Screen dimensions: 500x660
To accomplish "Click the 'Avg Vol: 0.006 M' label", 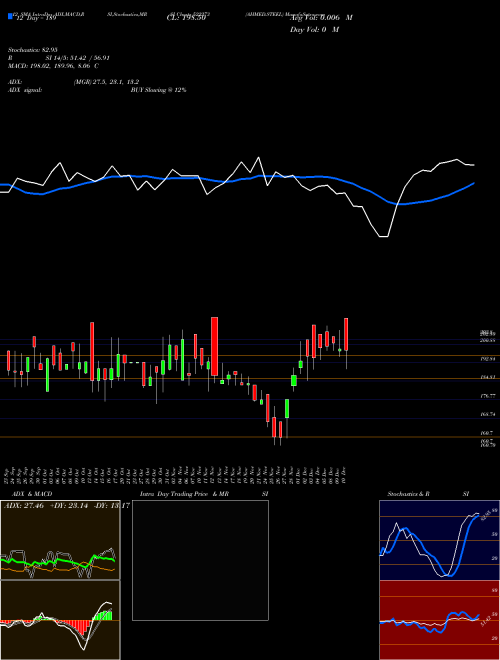I will tap(321, 18).
